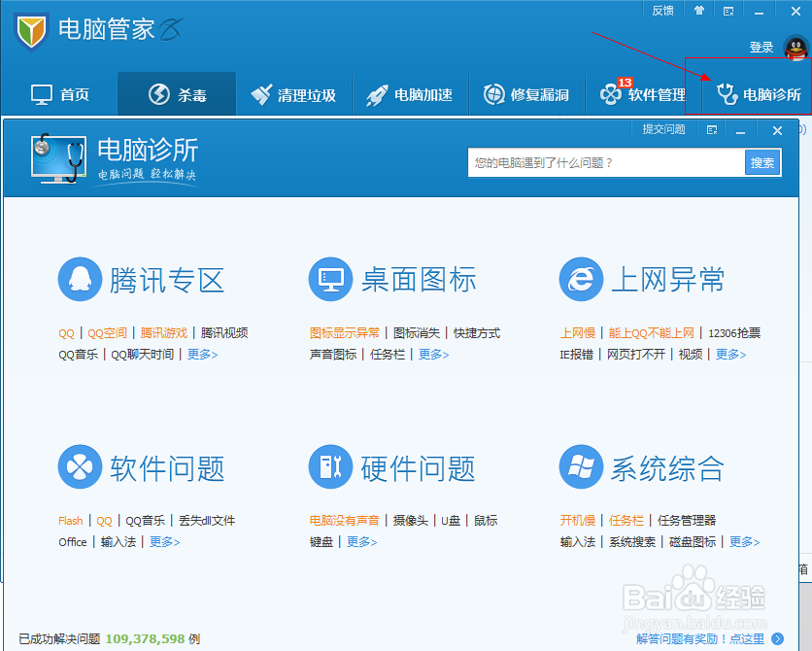Viewport: 812px width, 651px height.
Task: Click the Flash link
Action: [x=71, y=521]
